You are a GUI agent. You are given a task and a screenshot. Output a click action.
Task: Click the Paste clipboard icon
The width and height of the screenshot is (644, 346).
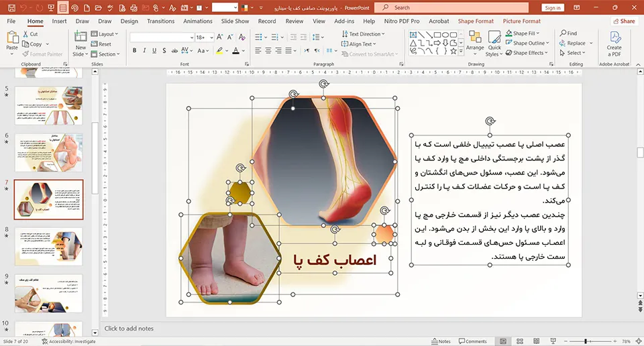[12, 38]
